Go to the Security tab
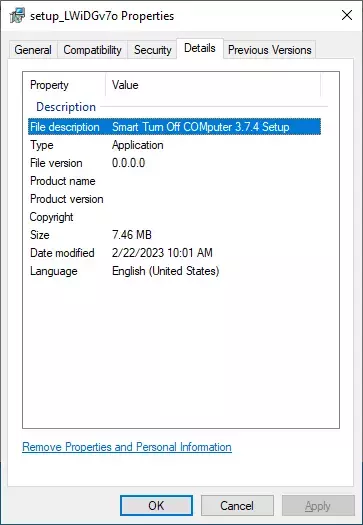This screenshot has width=363, height=525. (152, 50)
